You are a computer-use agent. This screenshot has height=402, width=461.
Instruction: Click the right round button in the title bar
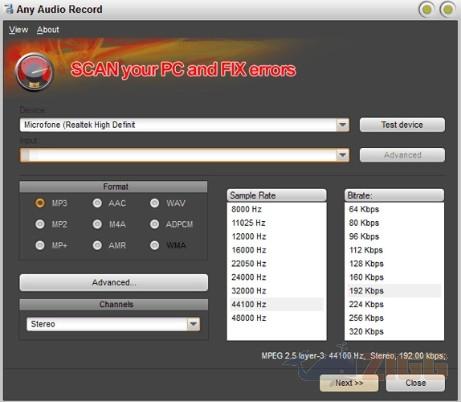click(447, 9)
